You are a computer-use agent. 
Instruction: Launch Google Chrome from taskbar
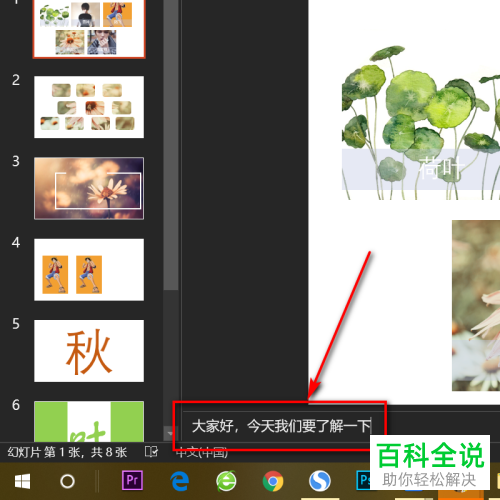[273, 481]
